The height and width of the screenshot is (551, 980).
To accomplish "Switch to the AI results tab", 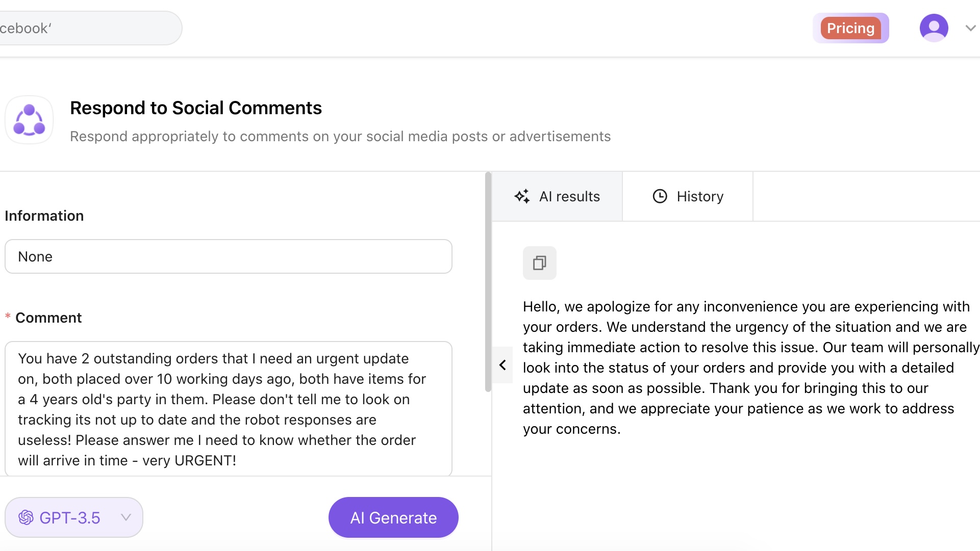I will 557,196.
